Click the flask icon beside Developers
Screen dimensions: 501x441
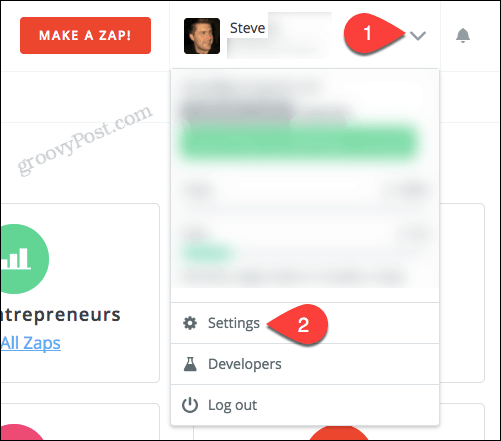(x=190, y=364)
